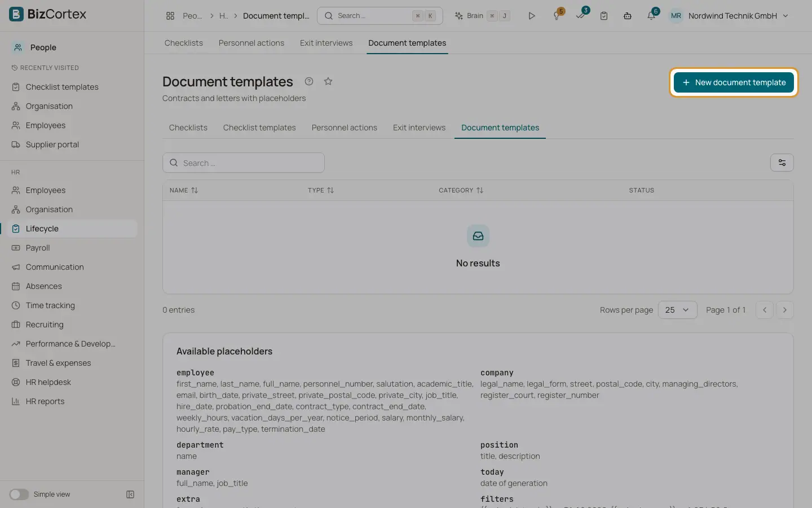Click the Peo... breadcrumb item
The height and width of the screenshot is (508, 812).
[x=192, y=16]
